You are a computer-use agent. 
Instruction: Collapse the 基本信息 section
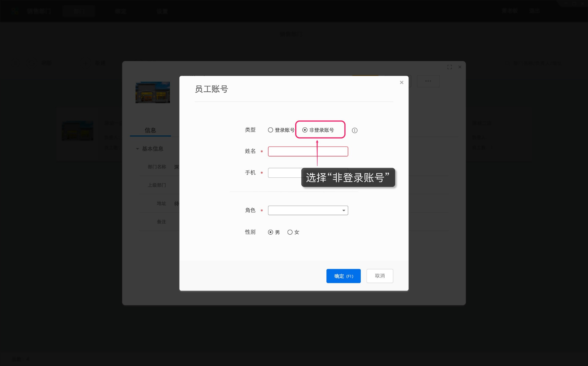[137, 149]
